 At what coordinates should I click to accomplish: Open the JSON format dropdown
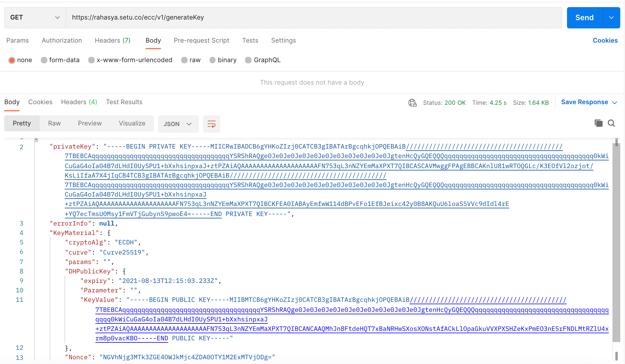point(178,124)
